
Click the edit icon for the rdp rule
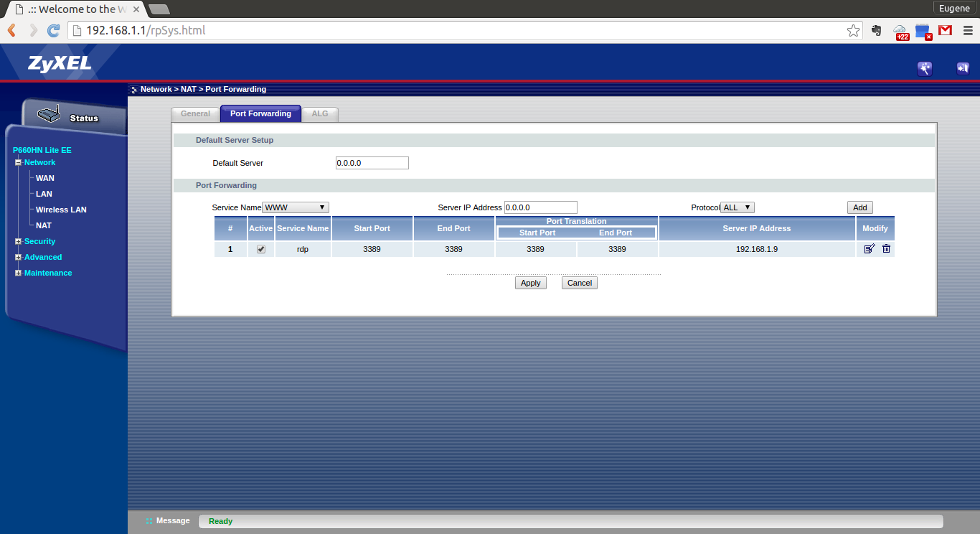870,249
